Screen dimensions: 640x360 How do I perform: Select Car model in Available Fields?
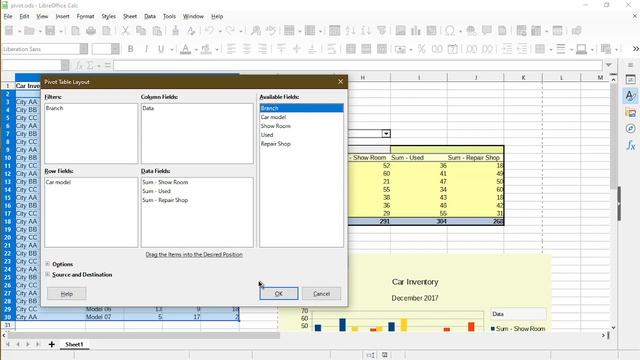pos(301,117)
